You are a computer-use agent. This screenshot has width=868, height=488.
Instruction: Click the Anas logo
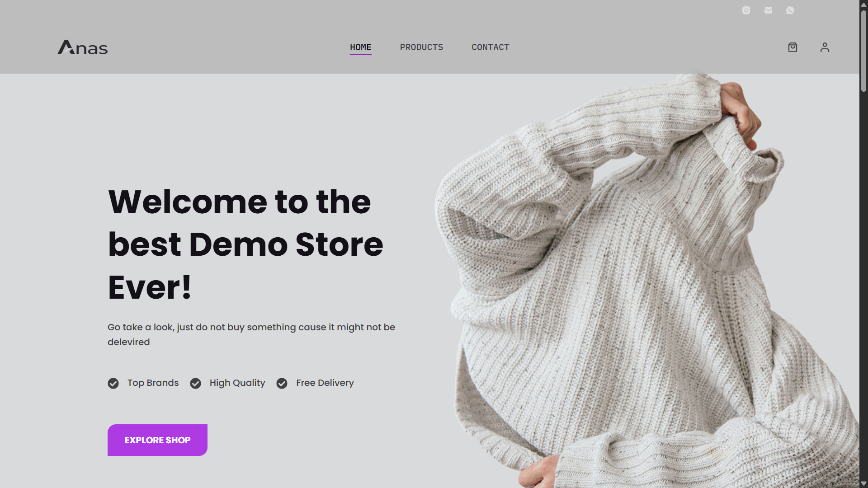(83, 47)
